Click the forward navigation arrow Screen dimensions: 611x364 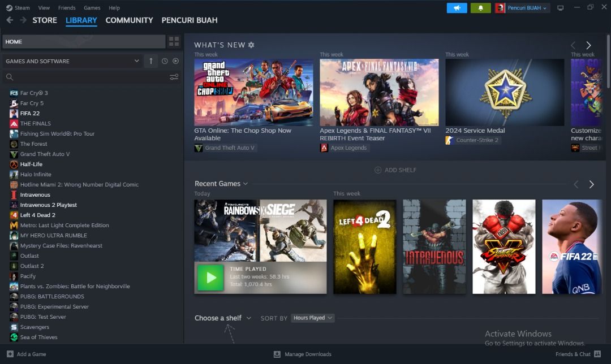(23, 20)
